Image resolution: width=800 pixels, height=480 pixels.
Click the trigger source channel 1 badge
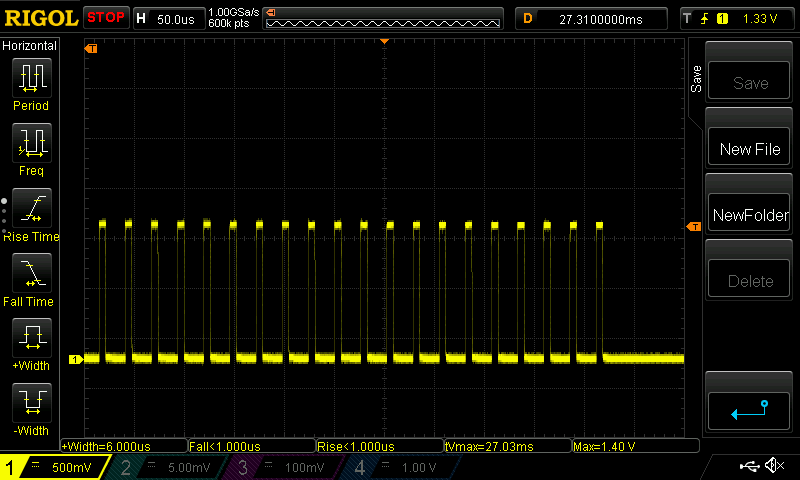722,19
